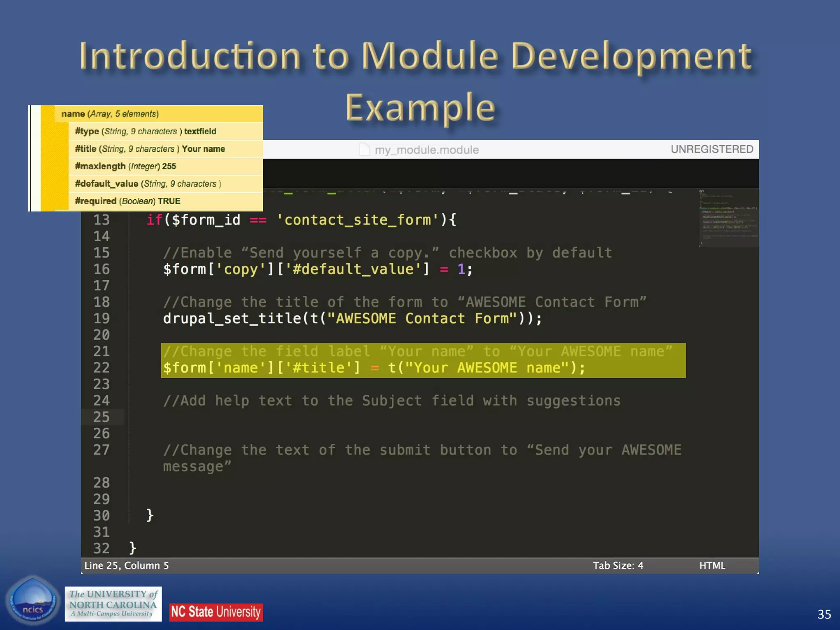The height and width of the screenshot is (630, 840).
Task: Click the drupal_set_title code line
Action: (x=352, y=319)
